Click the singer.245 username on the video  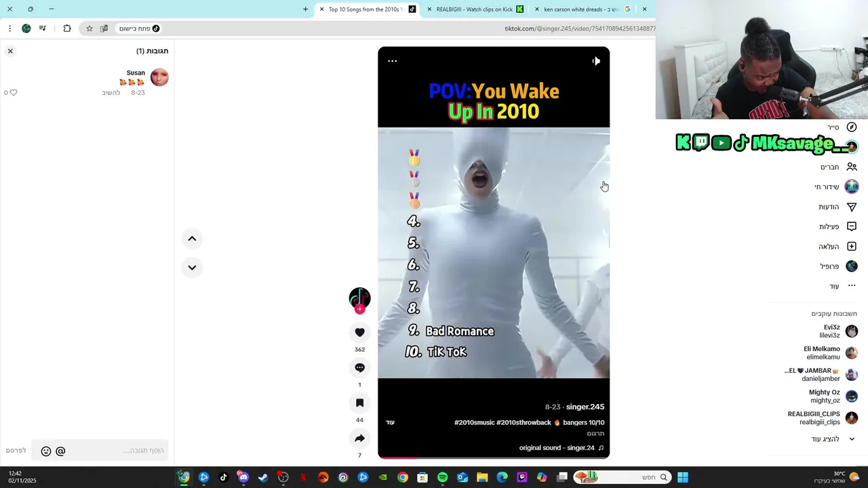[585, 407]
